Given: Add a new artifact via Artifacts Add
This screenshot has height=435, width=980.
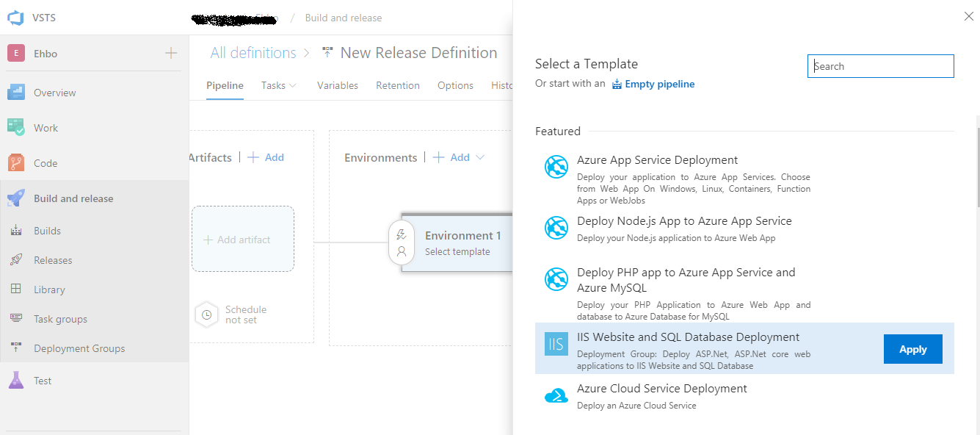Looking at the screenshot, I should 266,157.
